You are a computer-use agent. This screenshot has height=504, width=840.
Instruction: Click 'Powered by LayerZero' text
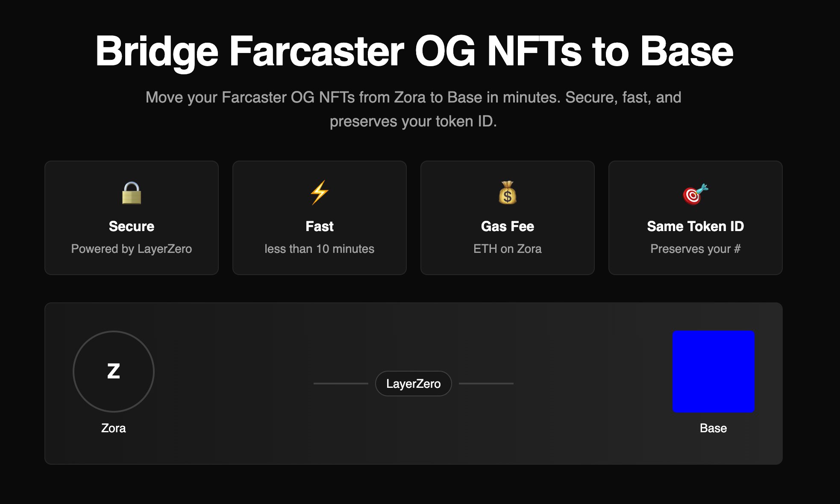tap(131, 249)
